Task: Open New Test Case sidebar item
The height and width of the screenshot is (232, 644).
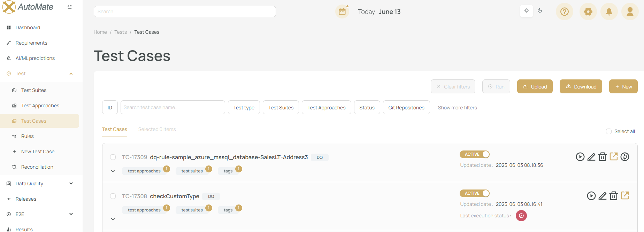Action: 38,152
